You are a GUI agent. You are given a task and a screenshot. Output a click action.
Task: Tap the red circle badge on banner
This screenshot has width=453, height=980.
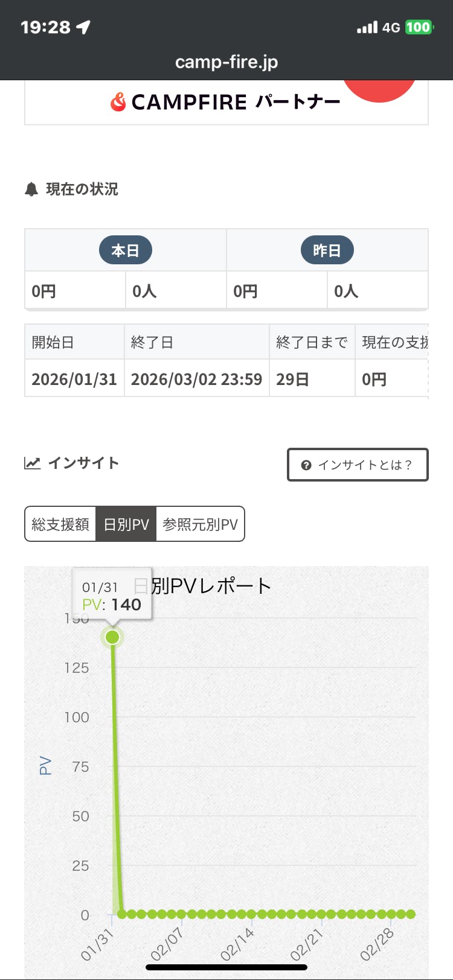click(379, 91)
